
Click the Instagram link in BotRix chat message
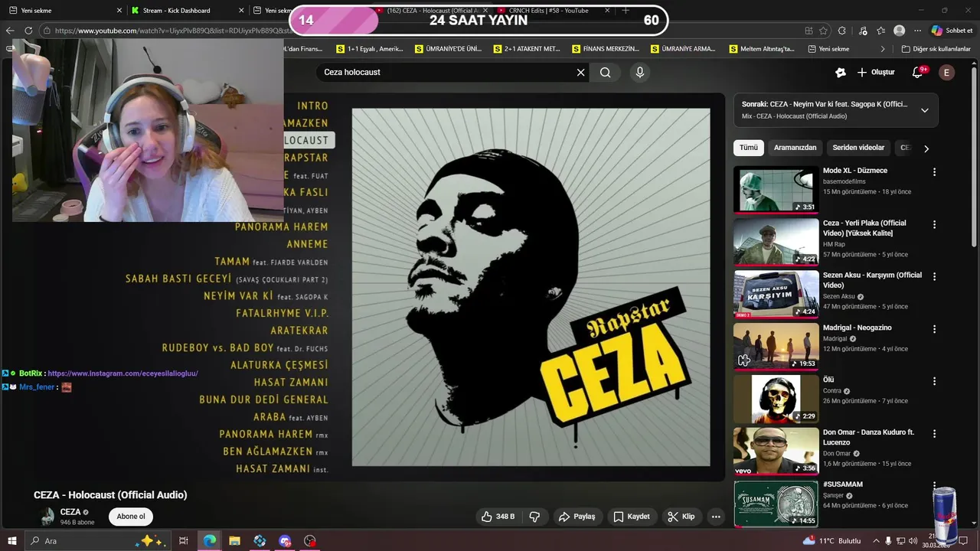122,373
